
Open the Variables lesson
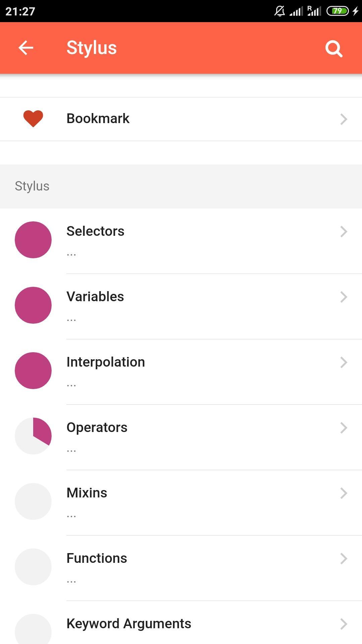point(95,297)
